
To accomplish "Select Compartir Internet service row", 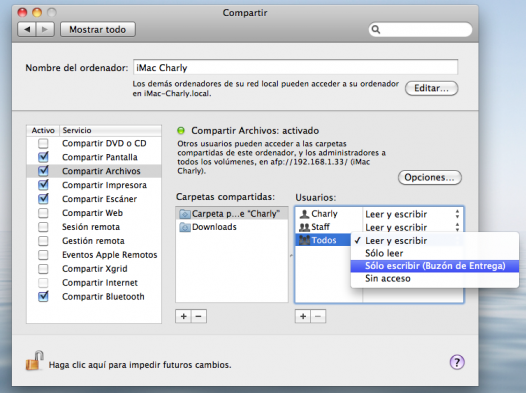I will pyautogui.click(x=94, y=283).
